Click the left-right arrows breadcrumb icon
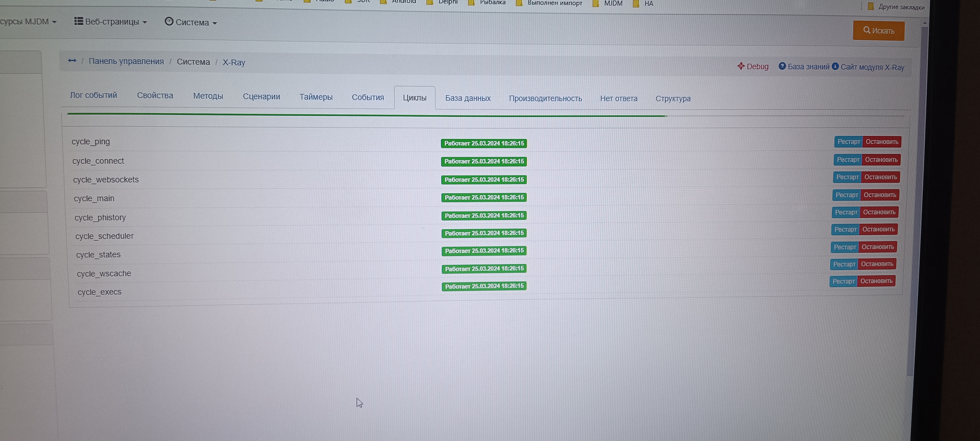 coord(72,60)
